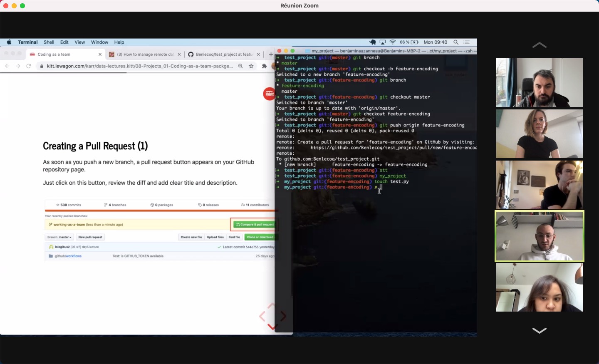Select the third participant video with guitar
The width and height of the screenshot is (599, 364).
pos(540,185)
